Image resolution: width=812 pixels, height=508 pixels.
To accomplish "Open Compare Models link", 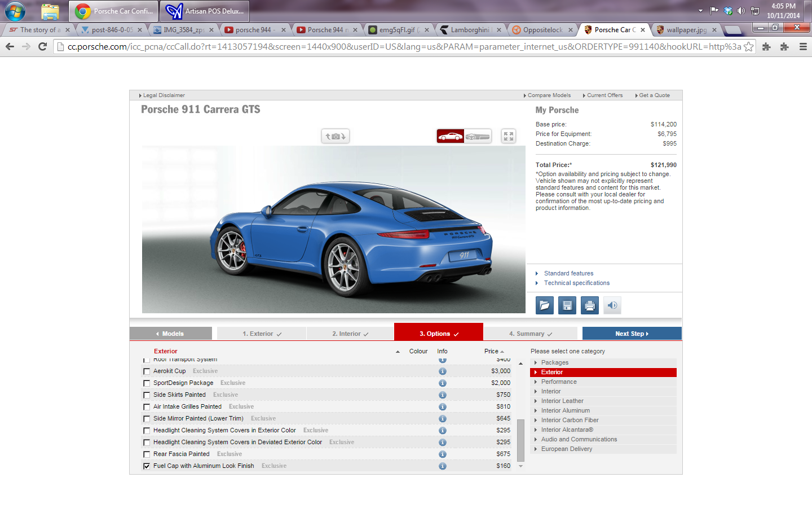I will coord(547,95).
